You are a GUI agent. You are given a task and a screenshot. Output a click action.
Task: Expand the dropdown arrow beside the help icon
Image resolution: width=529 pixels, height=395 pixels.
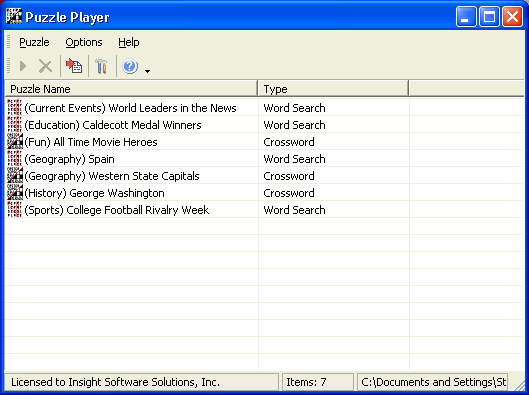click(147, 71)
